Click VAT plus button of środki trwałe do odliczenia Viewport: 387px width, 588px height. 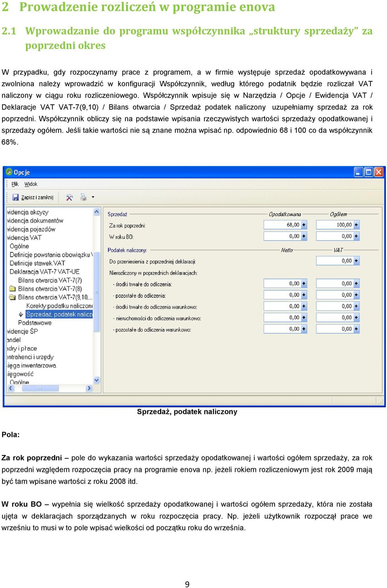[x=356, y=284]
